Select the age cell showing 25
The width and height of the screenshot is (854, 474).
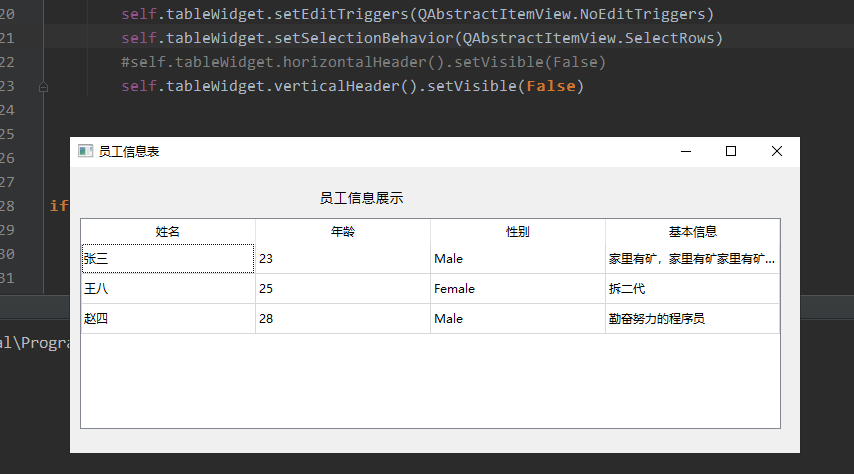coord(343,288)
